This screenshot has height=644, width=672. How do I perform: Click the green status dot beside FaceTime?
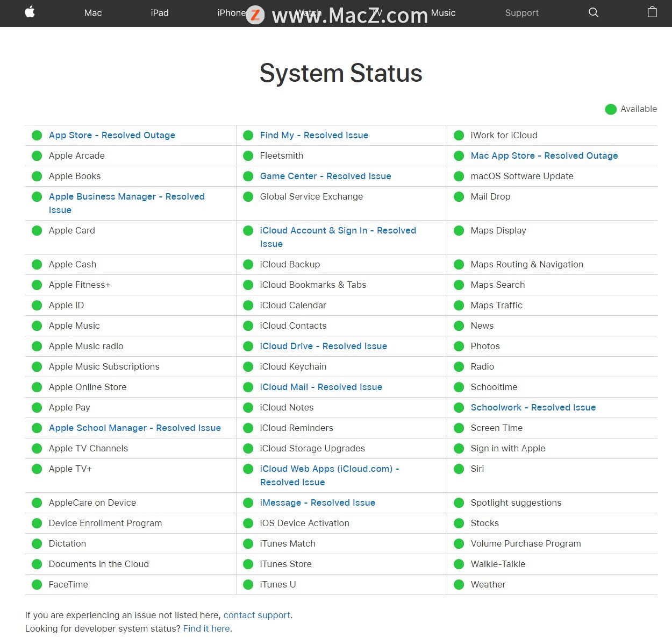(37, 585)
